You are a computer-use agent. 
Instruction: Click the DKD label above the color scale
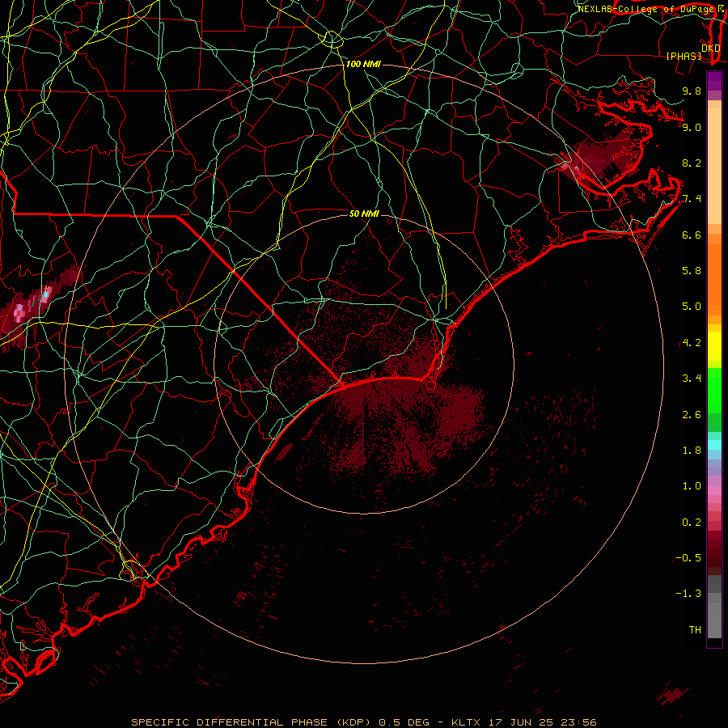[x=710, y=49]
